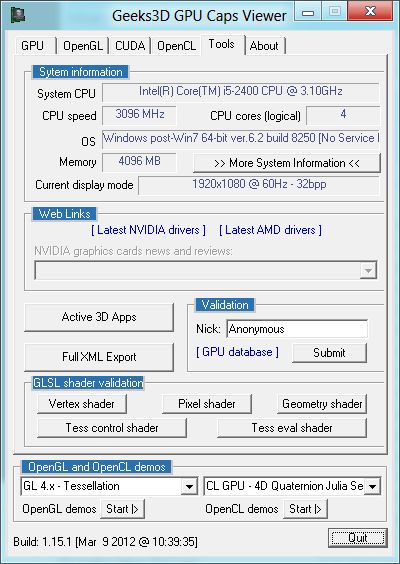Screen dimensions: 400x564
Task: Click the Tess control shader button
Action: tap(112, 428)
